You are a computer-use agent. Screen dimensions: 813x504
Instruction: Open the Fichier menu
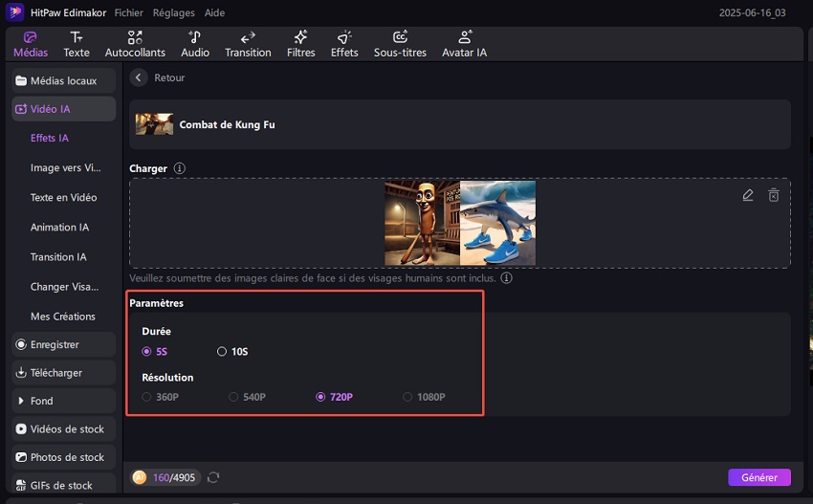tap(129, 13)
